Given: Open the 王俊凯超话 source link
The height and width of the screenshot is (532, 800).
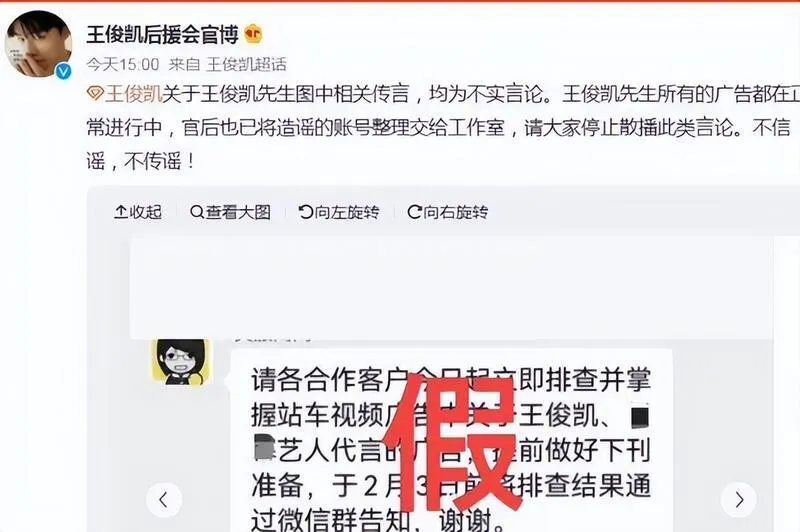Looking at the screenshot, I should (x=246, y=64).
